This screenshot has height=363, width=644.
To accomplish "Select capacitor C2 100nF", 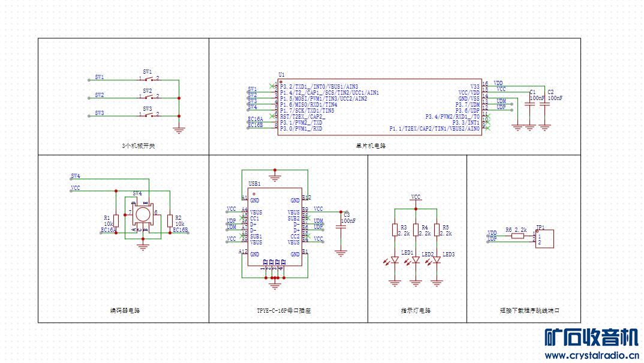I will pyautogui.click(x=544, y=105).
